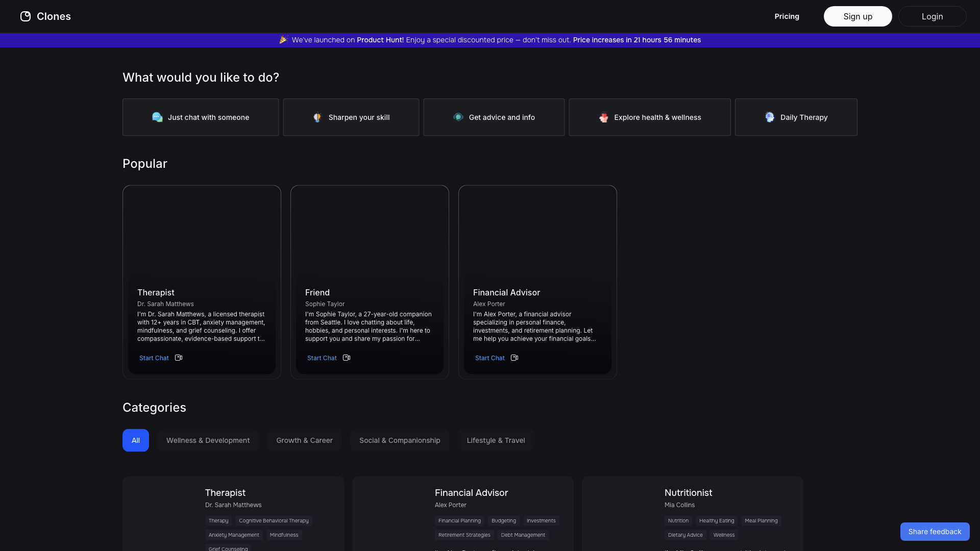
Task: Click the Retirement Strategies tag
Action: (464, 535)
